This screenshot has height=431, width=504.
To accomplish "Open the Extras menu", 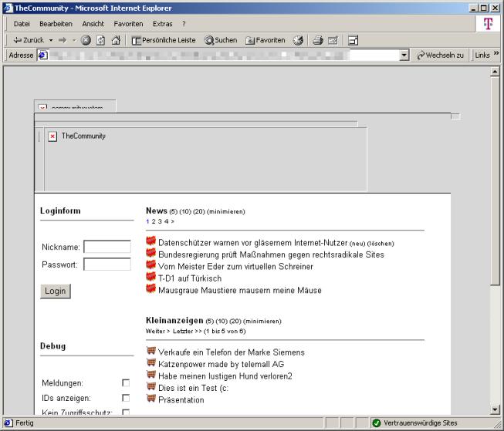I will coord(162,24).
